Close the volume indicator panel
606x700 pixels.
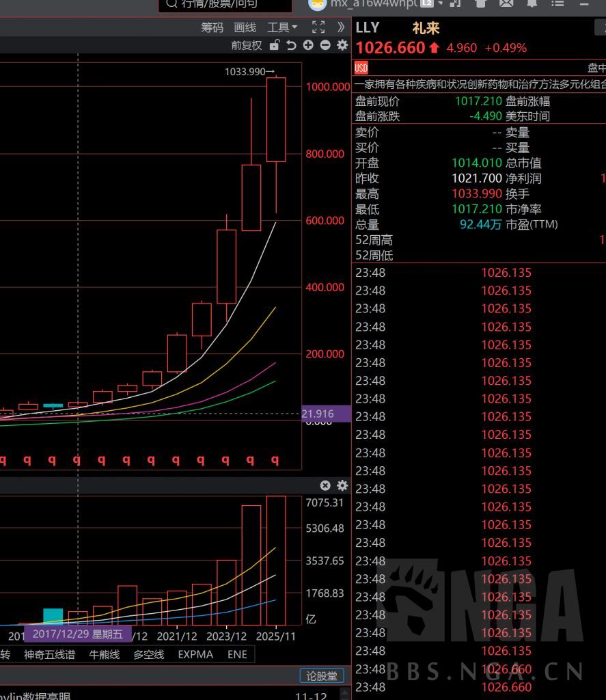(x=325, y=485)
